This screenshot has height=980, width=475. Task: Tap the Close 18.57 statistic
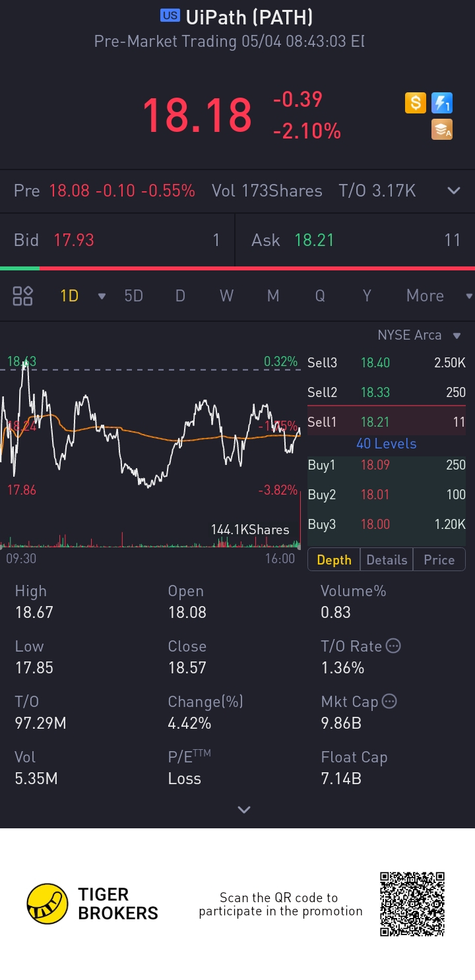pos(187,657)
